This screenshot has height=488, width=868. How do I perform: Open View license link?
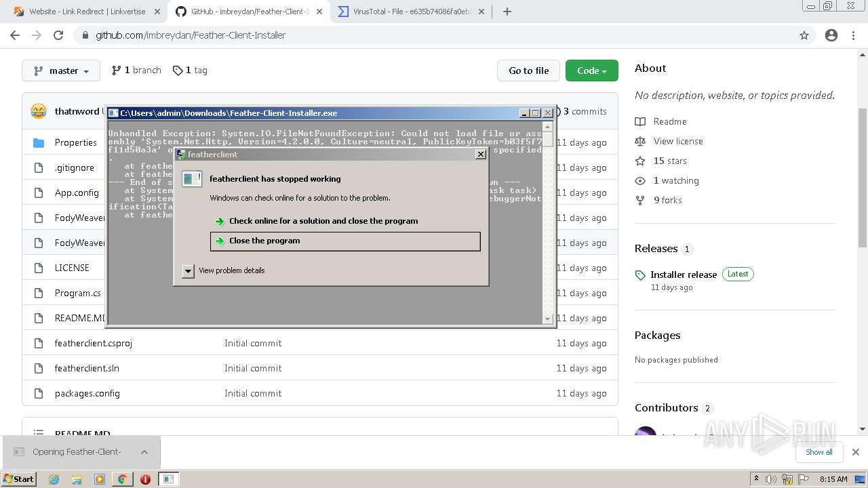pyautogui.click(x=678, y=141)
